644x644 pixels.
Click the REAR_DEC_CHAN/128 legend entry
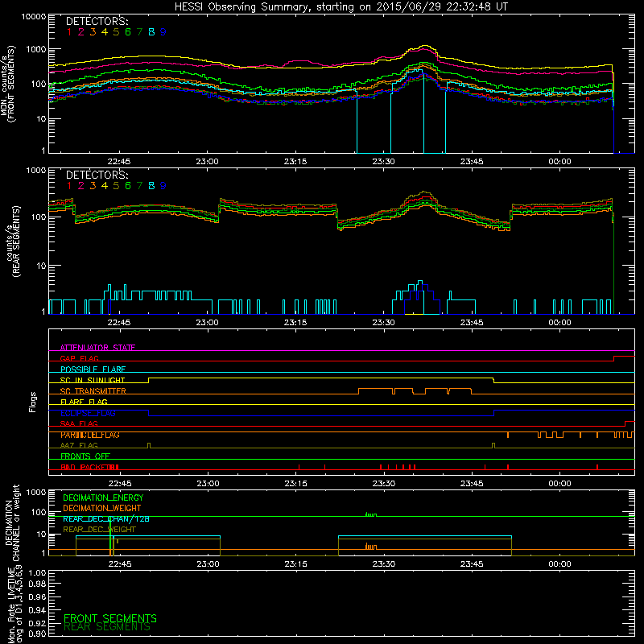(106, 518)
